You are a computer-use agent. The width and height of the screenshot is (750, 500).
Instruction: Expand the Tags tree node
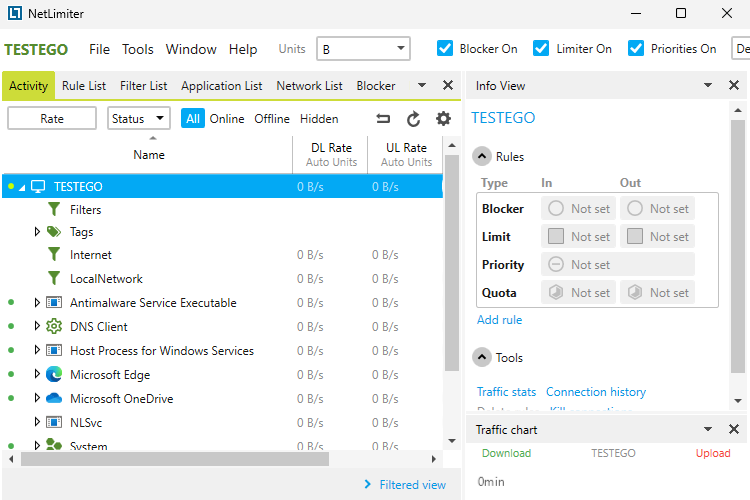pyautogui.click(x=37, y=232)
